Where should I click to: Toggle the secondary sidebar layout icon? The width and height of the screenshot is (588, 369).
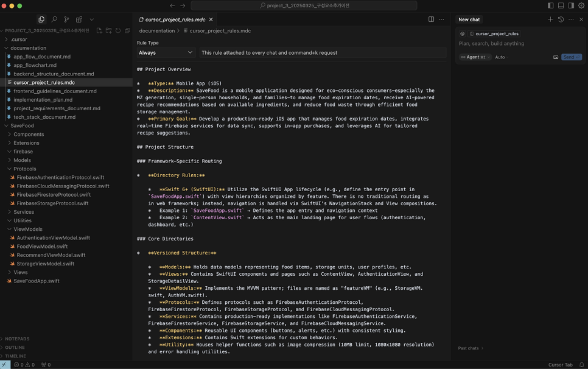click(x=571, y=5)
